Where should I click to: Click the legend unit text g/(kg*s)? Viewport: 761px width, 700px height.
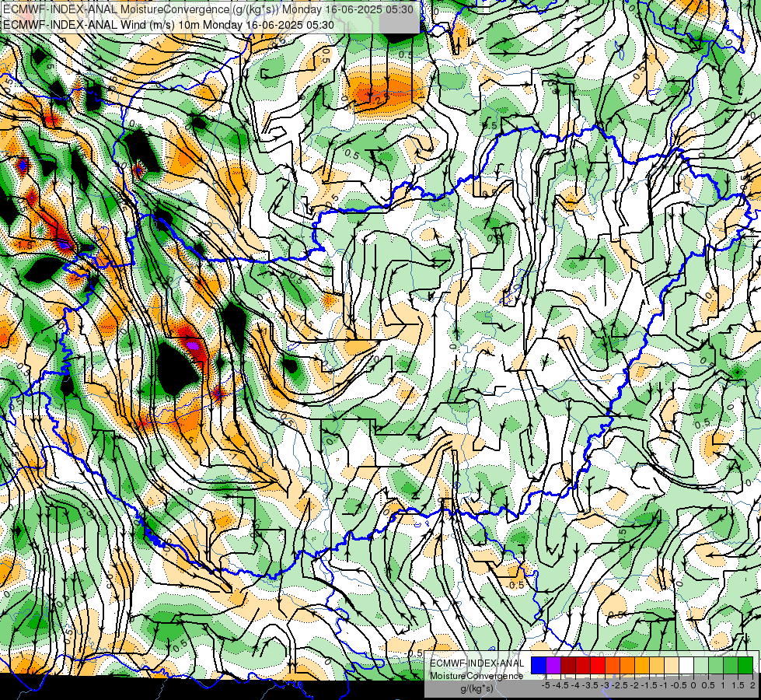click(476, 688)
